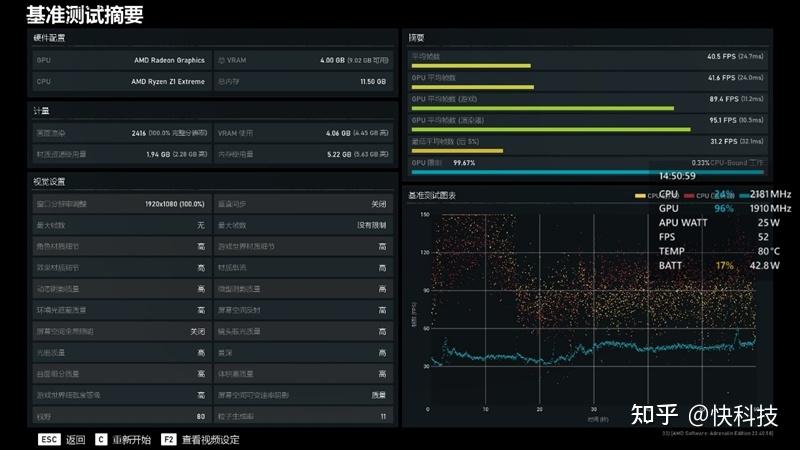The width and height of the screenshot is (800, 450).
Task: Click the teal legend marker in chart header
Action: 744,195
